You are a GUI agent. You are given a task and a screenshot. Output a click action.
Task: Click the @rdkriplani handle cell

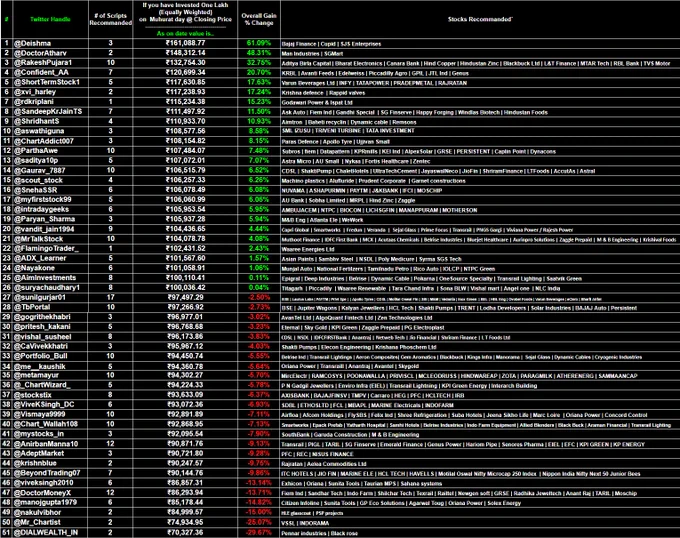(50, 102)
